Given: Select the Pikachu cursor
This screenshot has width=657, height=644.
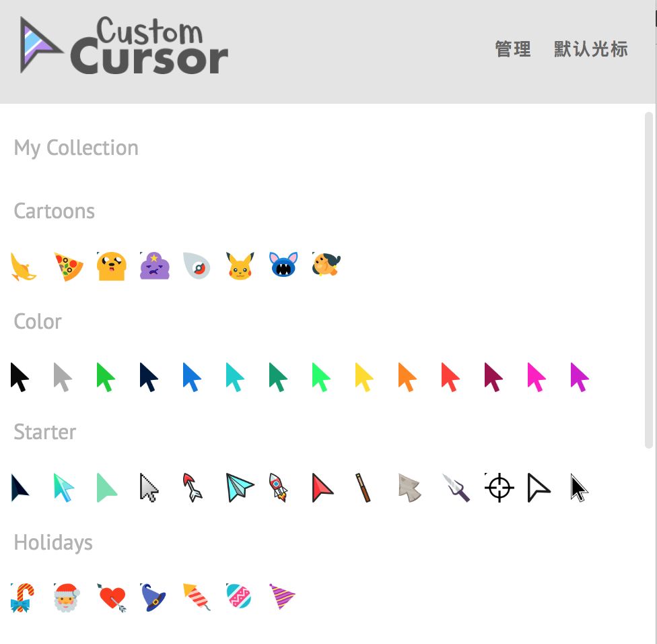Looking at the screenshot, I should point(240,266).
